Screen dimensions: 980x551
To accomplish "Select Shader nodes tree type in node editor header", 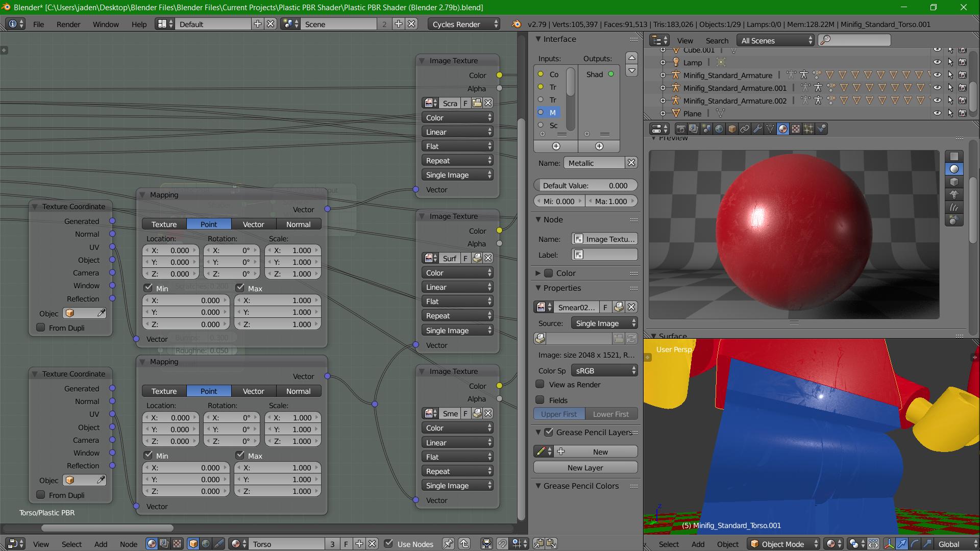I will click(152, 544).
